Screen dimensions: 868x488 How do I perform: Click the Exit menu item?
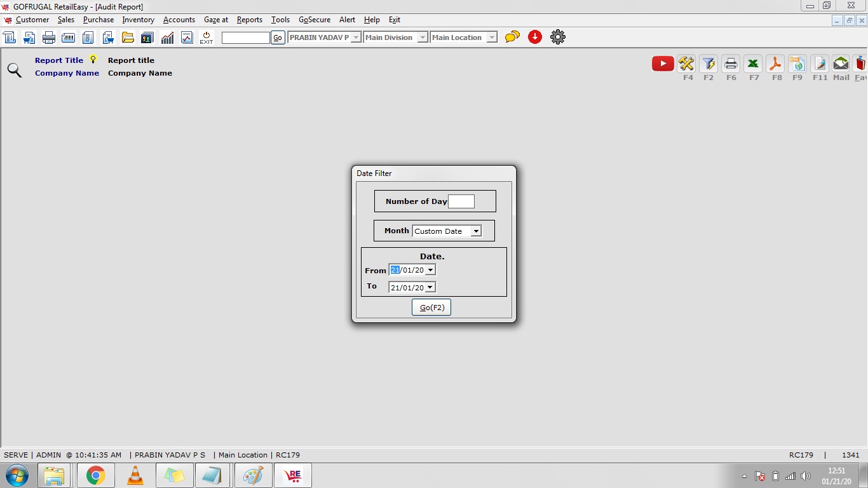point(395,20)
